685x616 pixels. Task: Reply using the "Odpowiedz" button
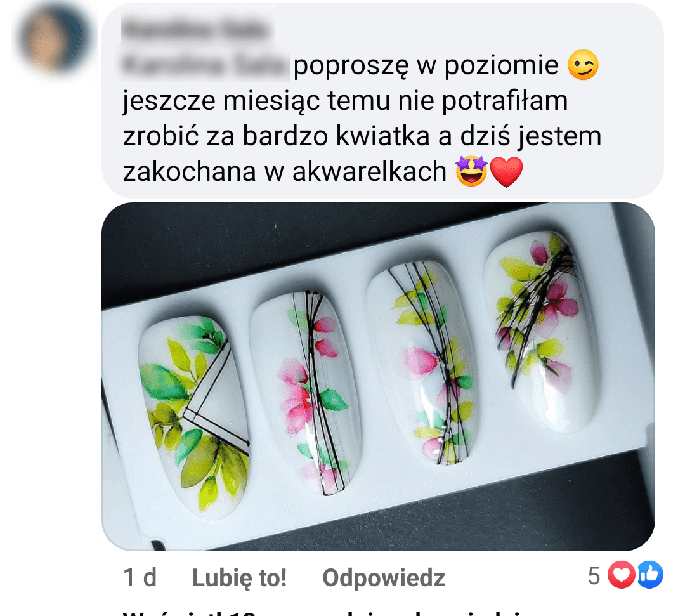coord(384,577)
